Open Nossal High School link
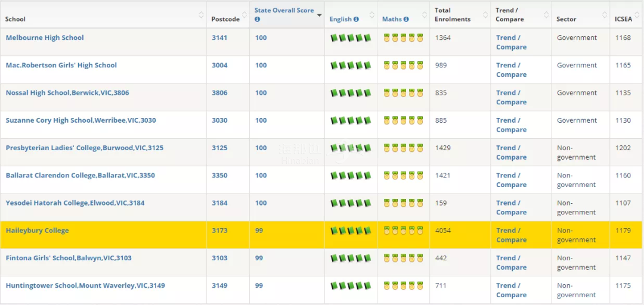The width and height of the screenshot is (644, 305). pyautogui.click(x=67, y=93)
